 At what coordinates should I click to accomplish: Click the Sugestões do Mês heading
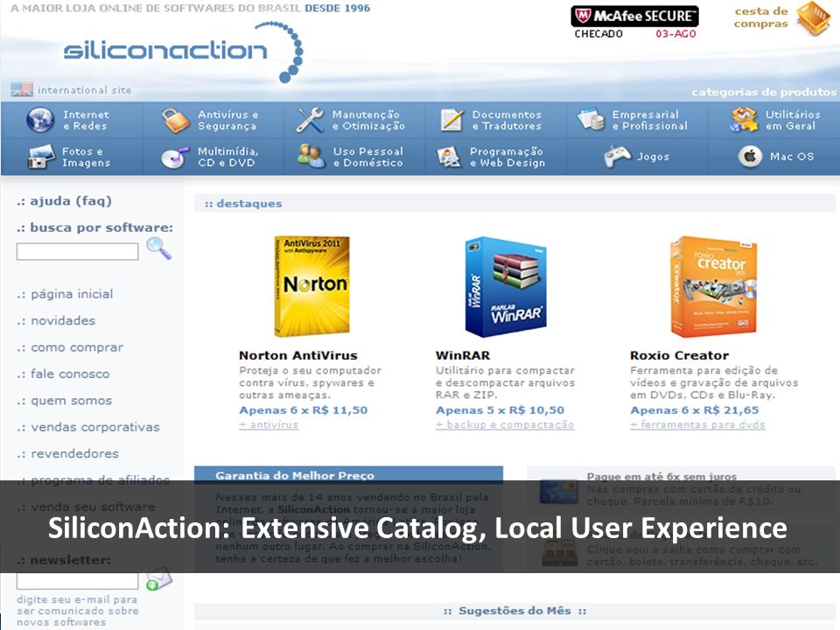[514, 611]
